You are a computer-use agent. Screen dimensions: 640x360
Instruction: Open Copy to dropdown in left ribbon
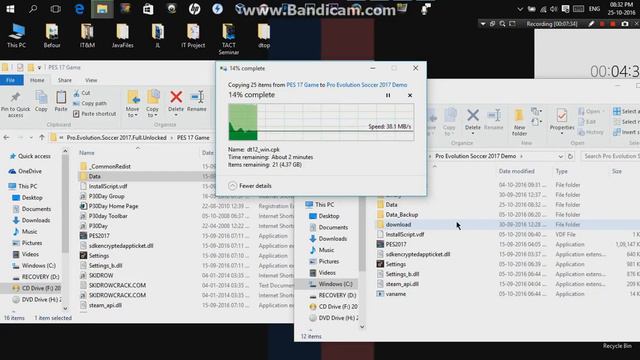152,104
